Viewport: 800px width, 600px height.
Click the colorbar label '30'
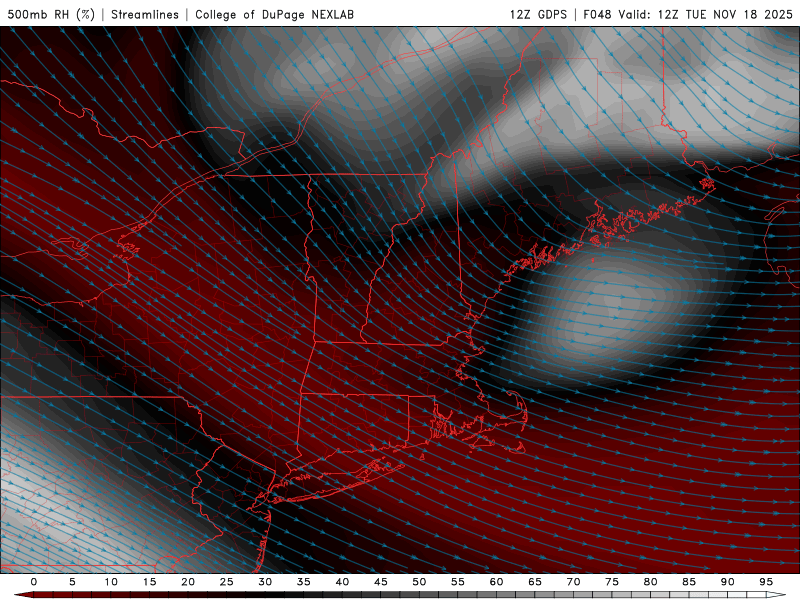[x=265, y=582]
